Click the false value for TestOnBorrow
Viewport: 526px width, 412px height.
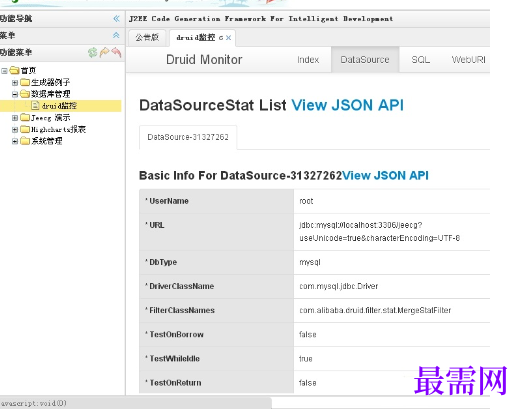coord(308,334)
